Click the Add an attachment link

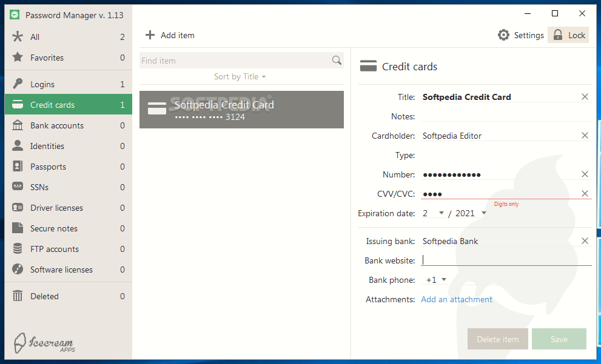[x=457, y=299]
